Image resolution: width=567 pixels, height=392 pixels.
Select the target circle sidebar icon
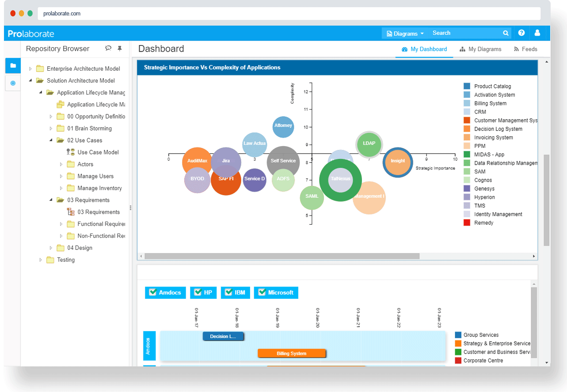pyautogui.click(x=13, y=83)
